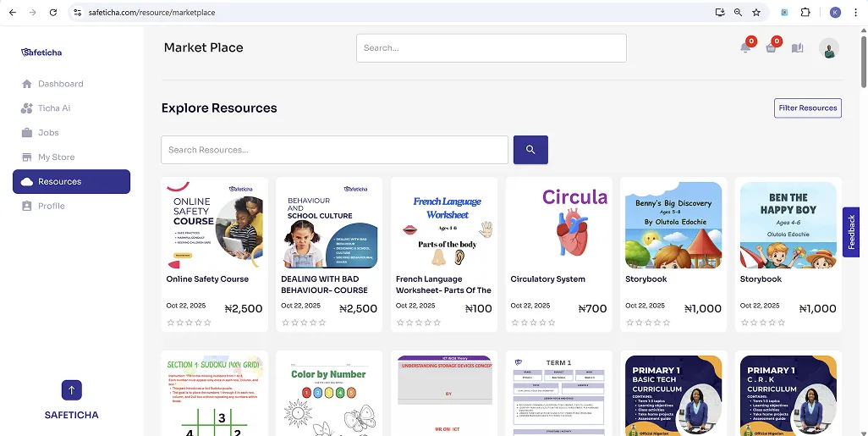Open site information icon in address bar
The height and width of the screenshot is (436, 868).
(x=78, y=12)
